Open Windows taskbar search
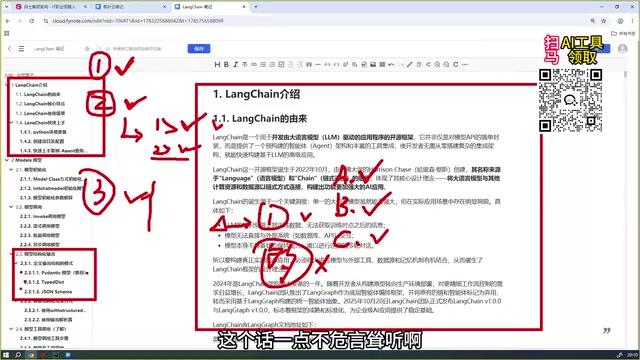Viewport: 640px width, 360px height. pos(18,355)
